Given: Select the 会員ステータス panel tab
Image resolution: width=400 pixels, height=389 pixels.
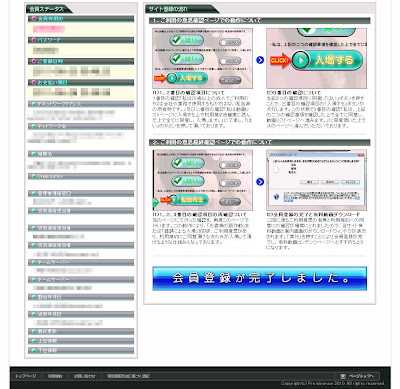Looking at the screenshot, I should (x=49, y=9).
